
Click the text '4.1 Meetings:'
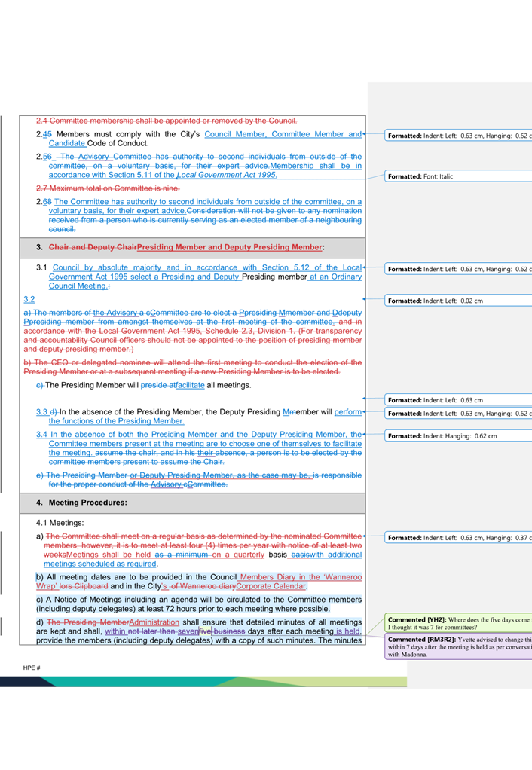(60, 523)
